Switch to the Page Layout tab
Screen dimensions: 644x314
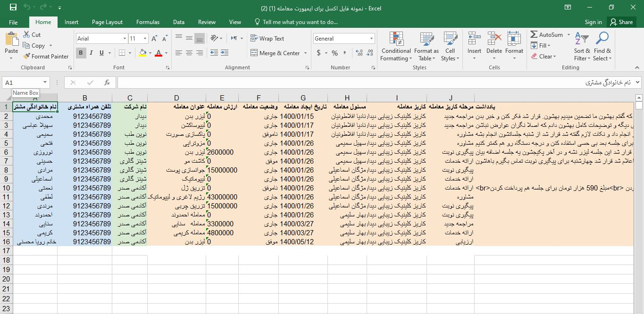click(107, 22)
